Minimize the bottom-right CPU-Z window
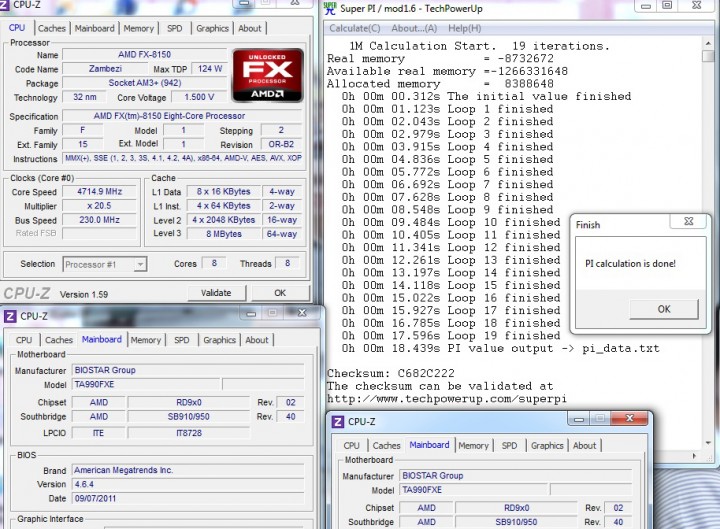The height and width of the screenshot is (529, 720). coord(579,419)
